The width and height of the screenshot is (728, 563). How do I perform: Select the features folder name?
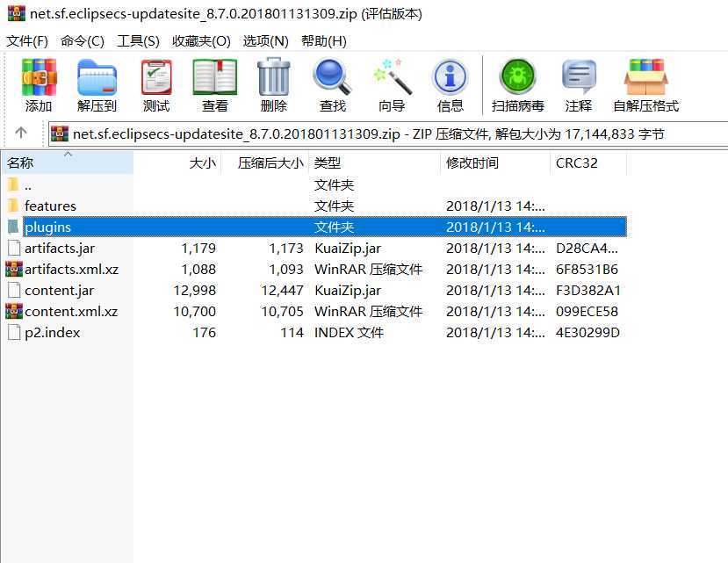click(x=50, y=206)
